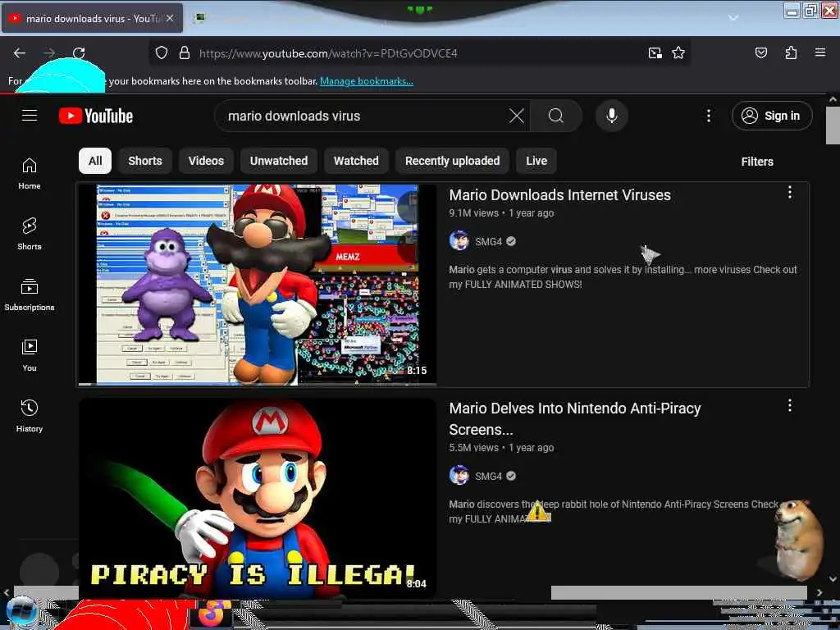
Task: Open the Piracy Is Illegal thumbnail
Action: [257, 498]
